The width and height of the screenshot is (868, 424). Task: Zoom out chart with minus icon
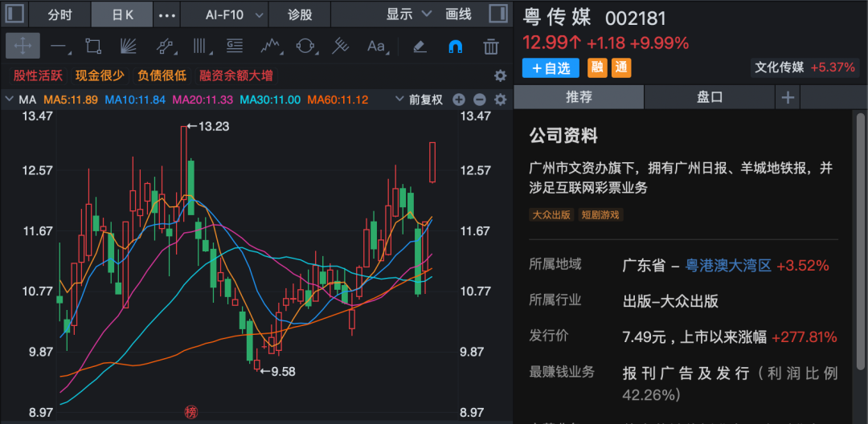[x=479, y=100]
